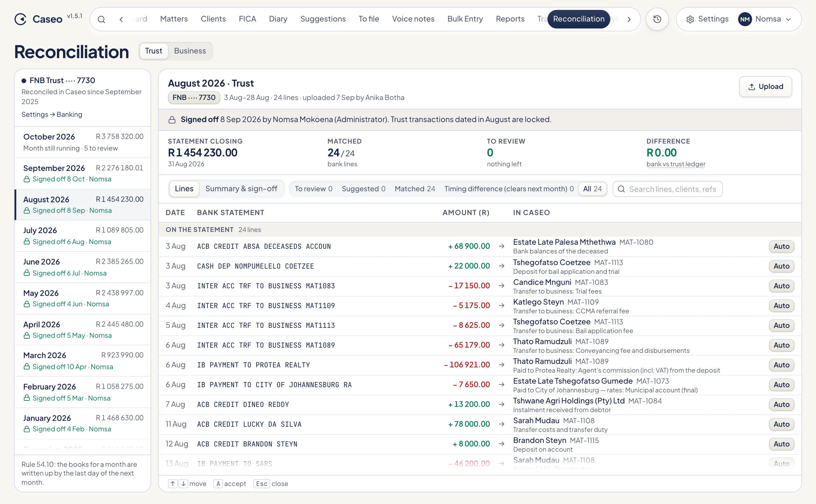Open the Reports tab

click(x=510, y=19)
